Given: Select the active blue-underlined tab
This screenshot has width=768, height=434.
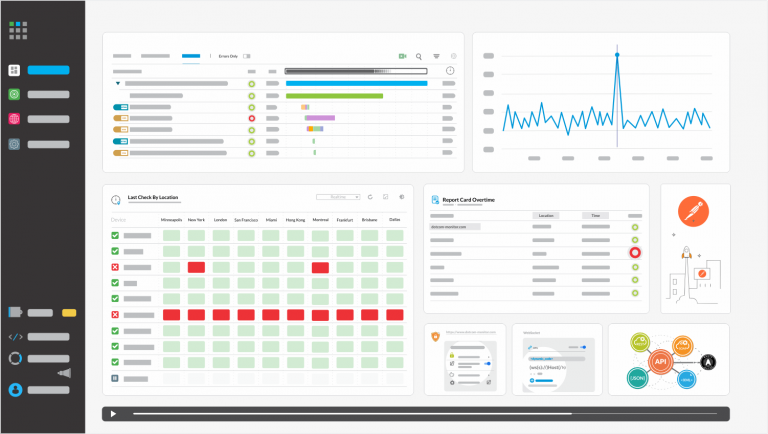Looking at the screenshot, I should tap(190, 56).
